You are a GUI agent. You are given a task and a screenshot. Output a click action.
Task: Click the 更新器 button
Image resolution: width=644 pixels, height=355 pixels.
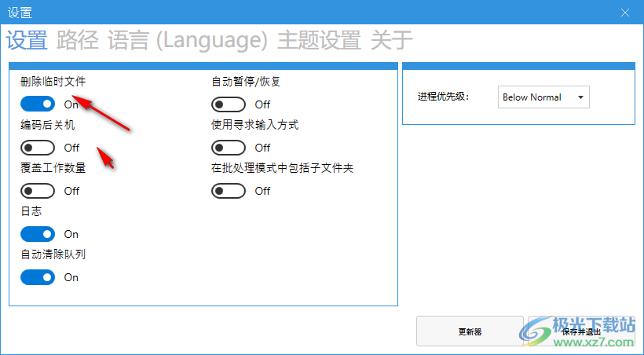tap(470, 331)
